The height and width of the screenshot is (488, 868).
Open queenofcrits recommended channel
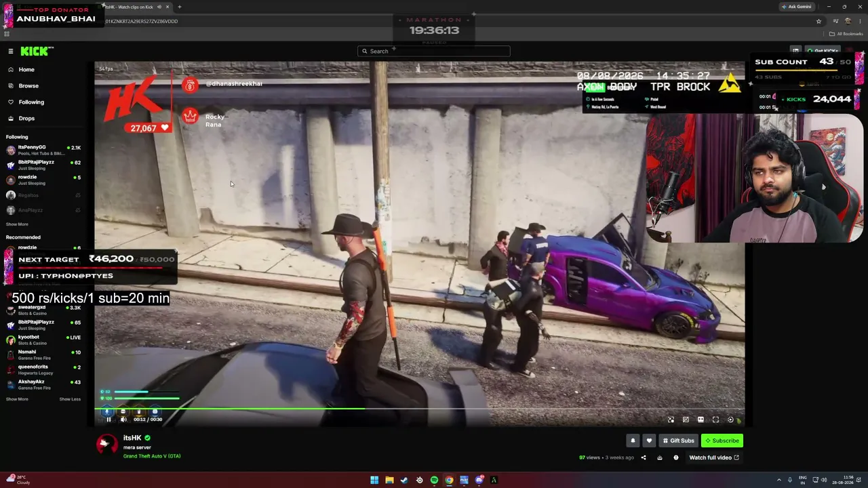pos(43,369)
